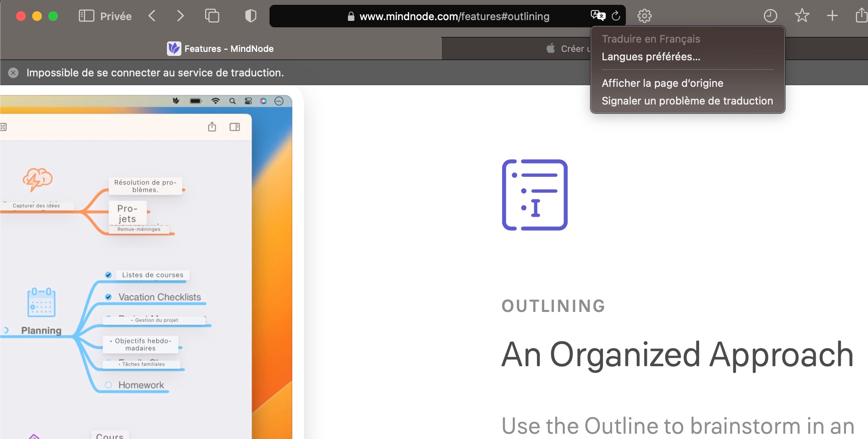This screenshot has height=439, width=868.
Task: Show browsing history clock icon
Action: (x=770, y=16)
